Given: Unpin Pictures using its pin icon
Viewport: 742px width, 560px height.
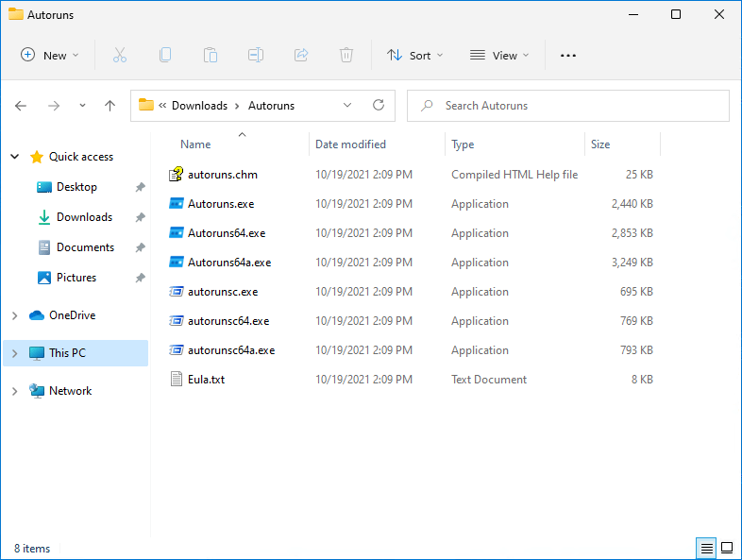Looking at the screenshot, I should [140, 278].
